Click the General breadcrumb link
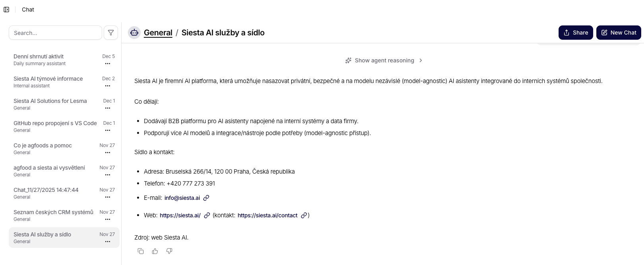The width and height of the screenshot is (644, 265). (x=158, y=33)
